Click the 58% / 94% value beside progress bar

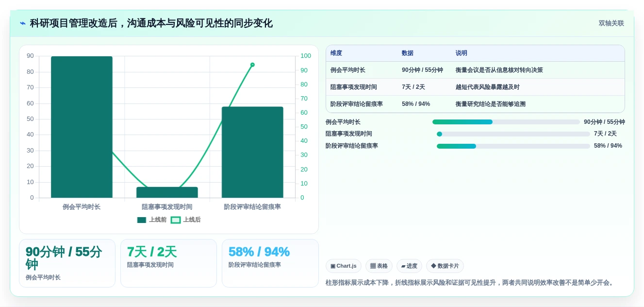608,146
